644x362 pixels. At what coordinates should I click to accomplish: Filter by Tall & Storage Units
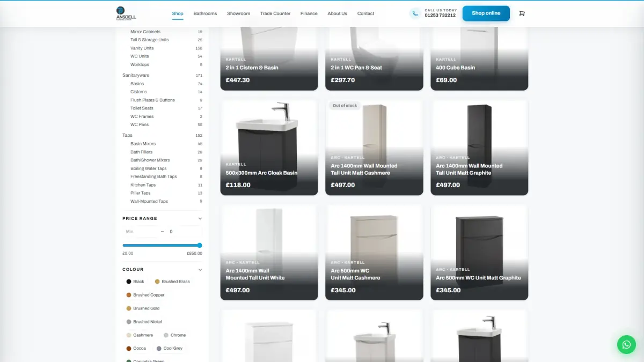(150, 40)
